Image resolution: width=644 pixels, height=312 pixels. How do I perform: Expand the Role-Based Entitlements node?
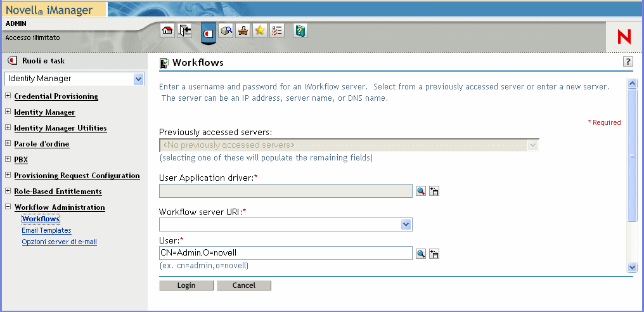(x=8, y=192)
